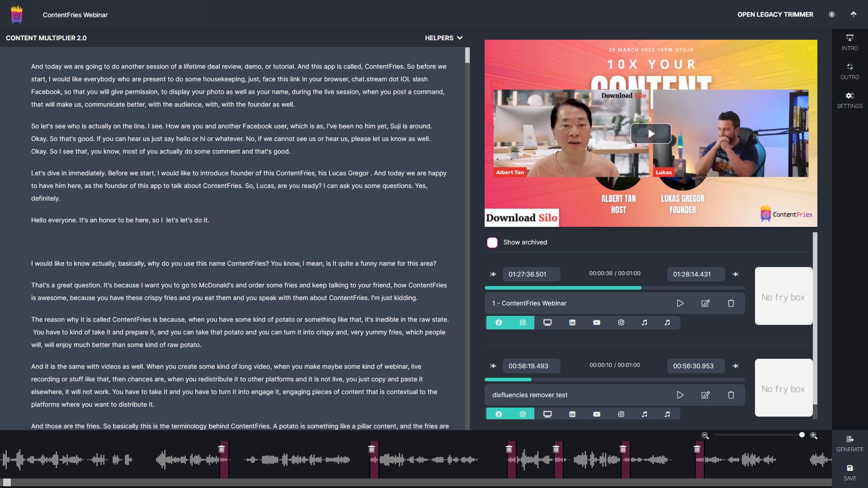Screen dimensions: 868x488
Task: Click the upload icon in the top right corner
Action: point(854,14)
